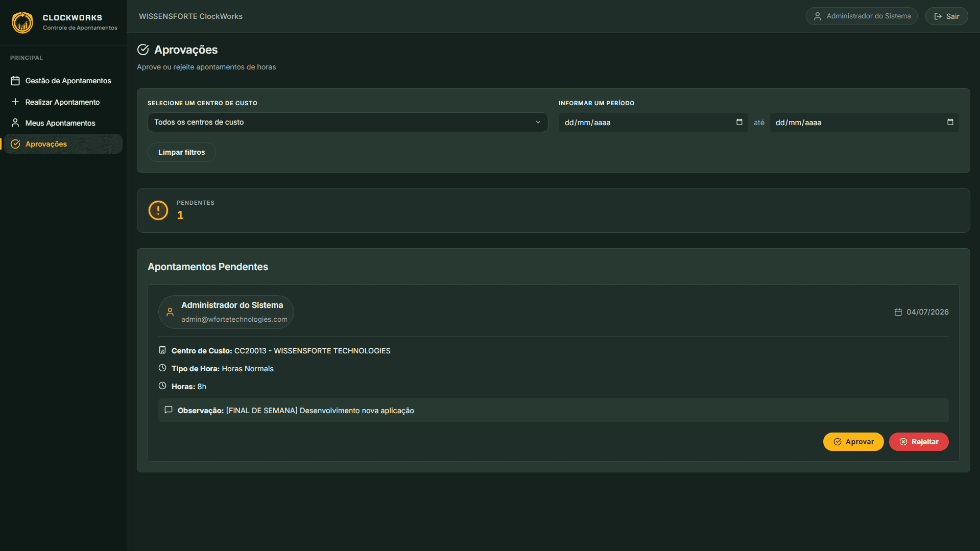Open the start date calendar picker icon
Viewport: 980px width, 551px height.
[x=739, y=122]
